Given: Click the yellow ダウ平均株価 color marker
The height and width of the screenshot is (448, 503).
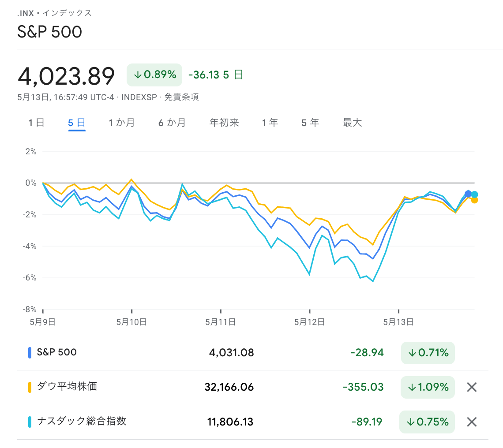Looking at the screenshot, I should 30,387.
